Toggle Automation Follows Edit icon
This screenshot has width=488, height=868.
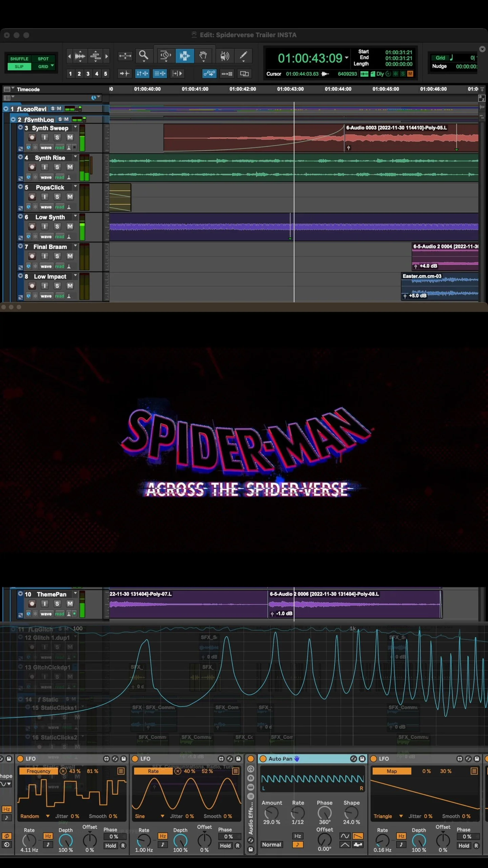tap(209, 73)
